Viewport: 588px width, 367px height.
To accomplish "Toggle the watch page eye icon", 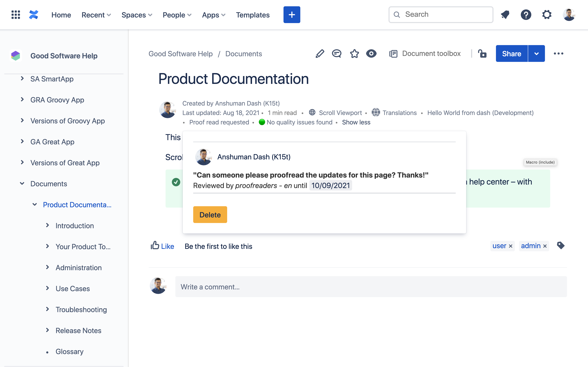I will pyautogui.click(x=371, y=54).
